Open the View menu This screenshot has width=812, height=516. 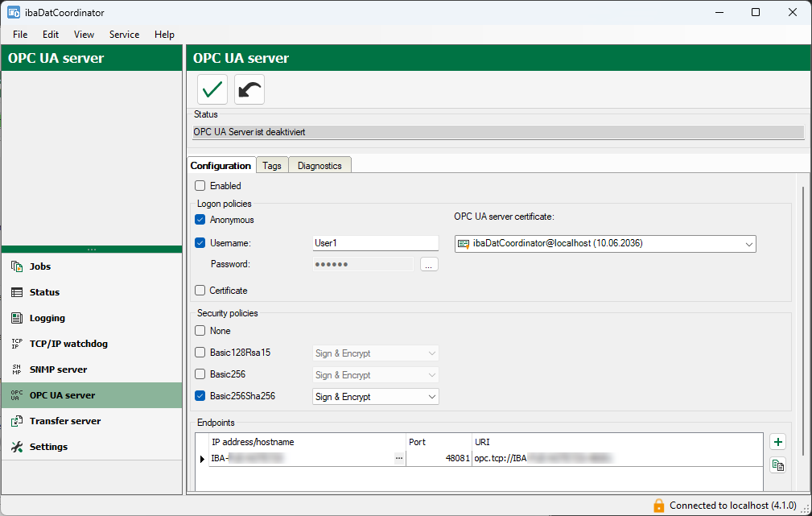(x=84, y=34)
